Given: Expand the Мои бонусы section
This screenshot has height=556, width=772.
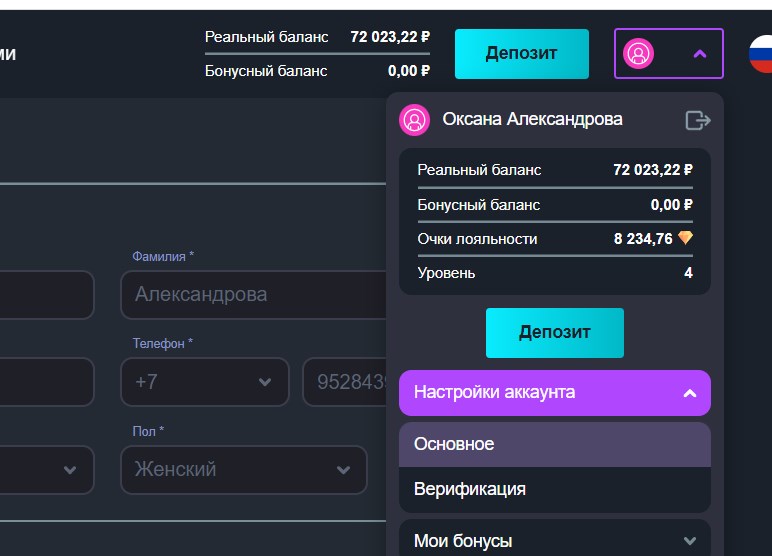Looking at the screenshot, I should pos(689,541).
